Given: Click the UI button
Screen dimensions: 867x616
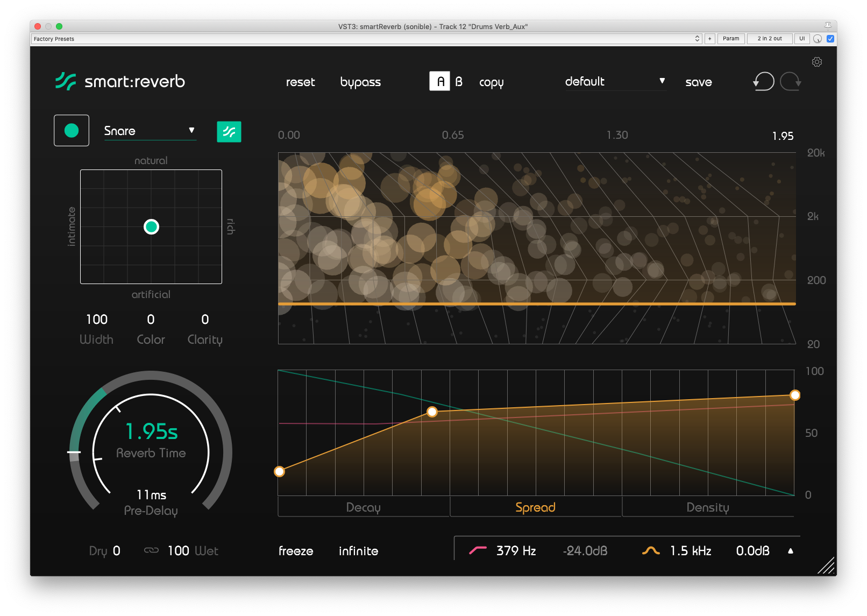Looking at the screenshot, I should (802, 39).
